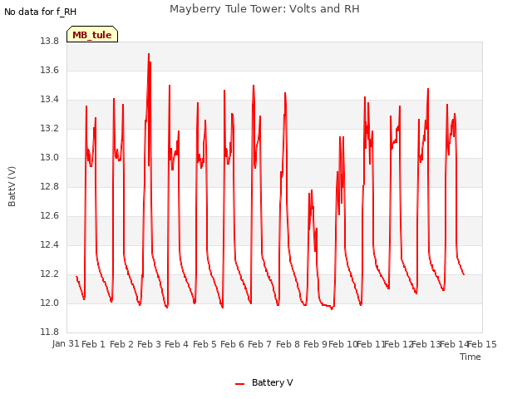Click the 'Feb 2' date tick label
The image size is (532, 399).
[x=121, y=344]
